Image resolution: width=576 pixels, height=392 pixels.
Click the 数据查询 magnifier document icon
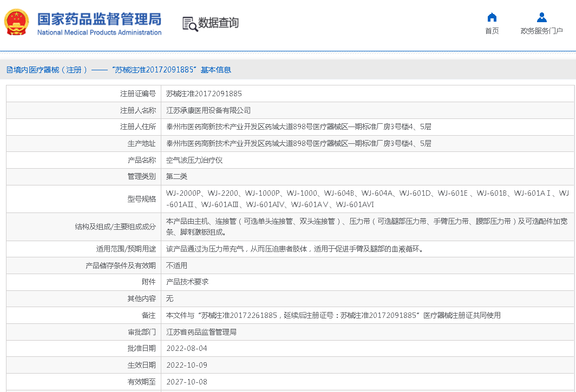[190, 24]
